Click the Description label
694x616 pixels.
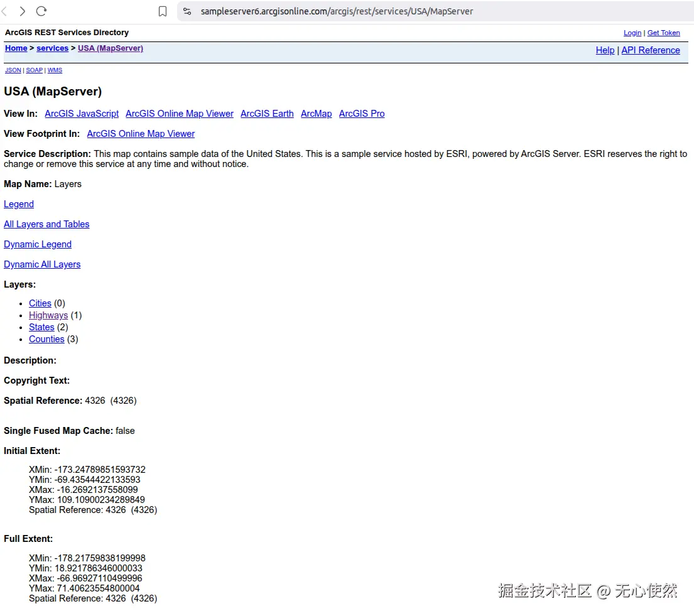[30, 360]
